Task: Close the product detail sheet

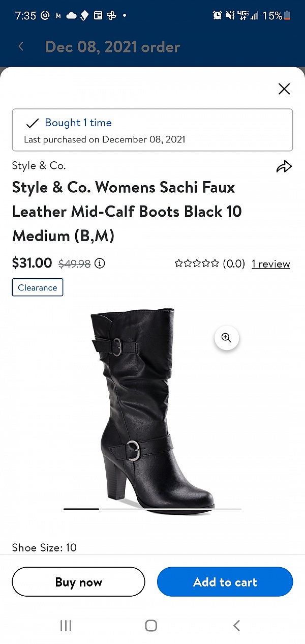Action: 284,89
